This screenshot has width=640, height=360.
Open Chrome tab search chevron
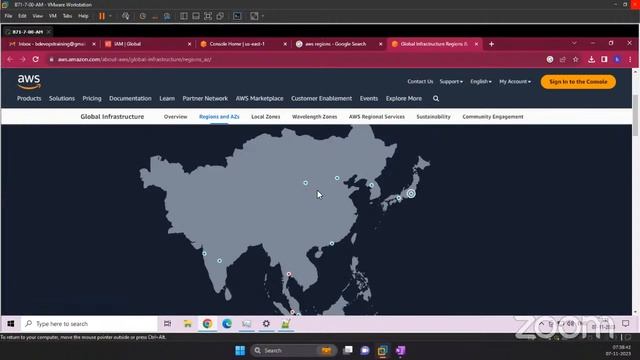pos(574,43)
